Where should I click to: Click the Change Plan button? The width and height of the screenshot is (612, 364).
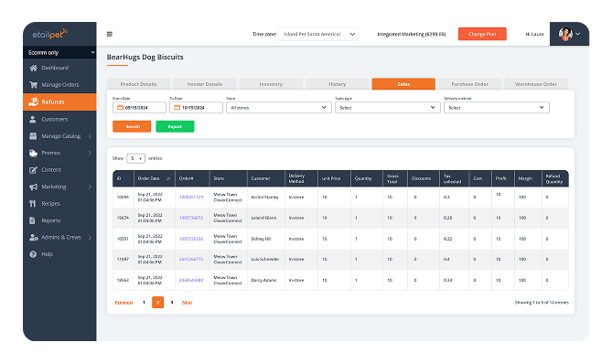[482, 34]
